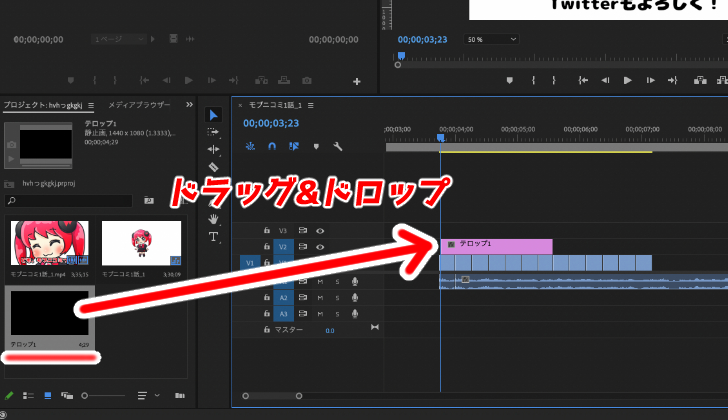
Task: Click Automate to Sequence in Project panel
Action: tap(180, 395)
